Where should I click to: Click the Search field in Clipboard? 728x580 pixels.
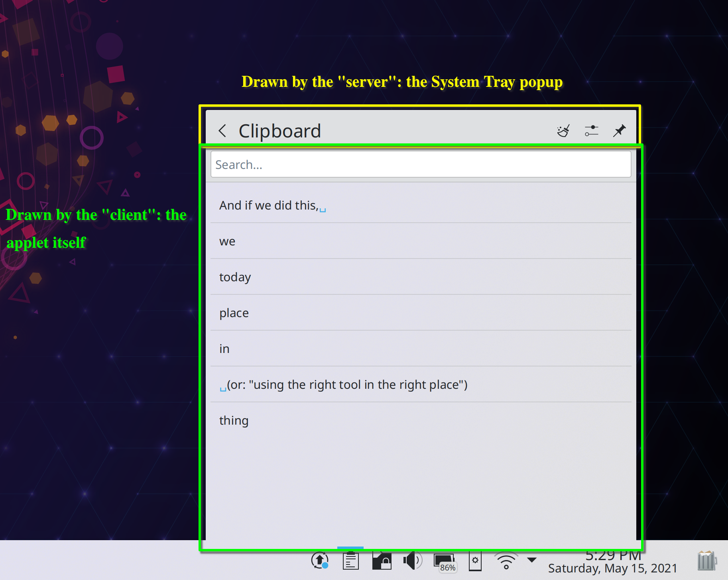click(x=421, y=165)
